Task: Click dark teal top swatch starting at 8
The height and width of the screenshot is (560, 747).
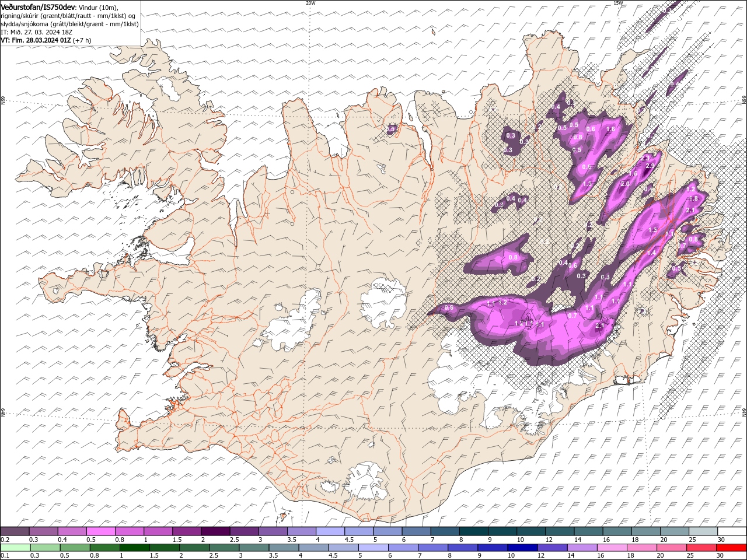Action: pos(473,531)
